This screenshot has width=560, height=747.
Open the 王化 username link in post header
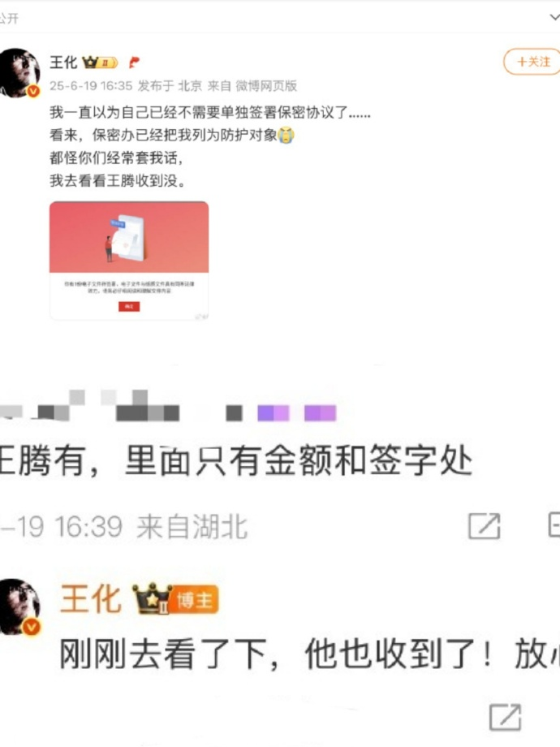[63, 62]
